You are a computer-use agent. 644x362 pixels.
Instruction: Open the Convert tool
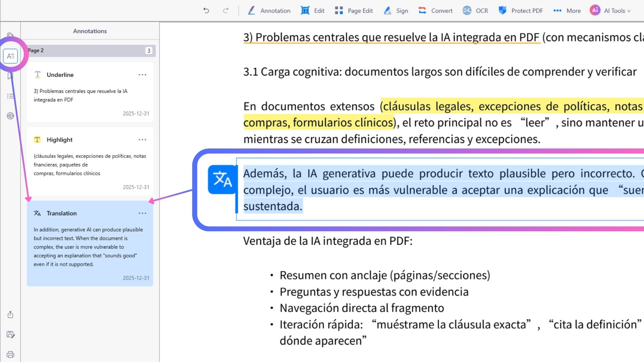pos(435,11)
